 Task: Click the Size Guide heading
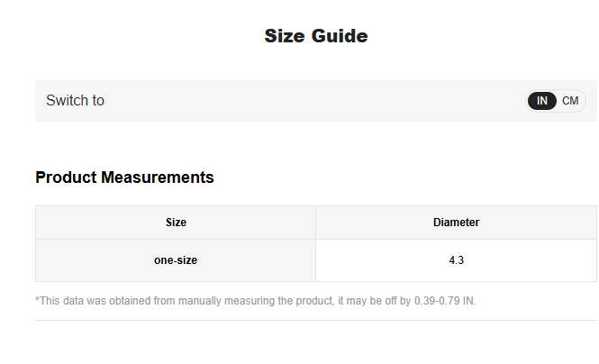tap(315, 36)
